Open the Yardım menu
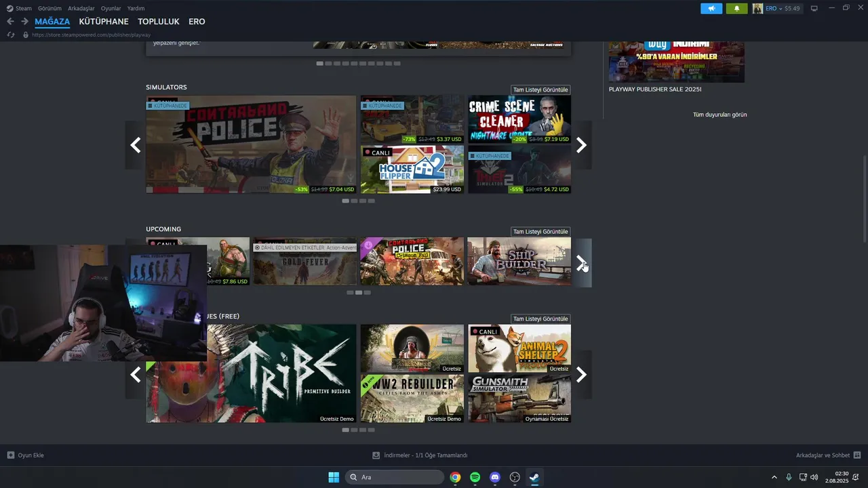 tap(136, 8)
